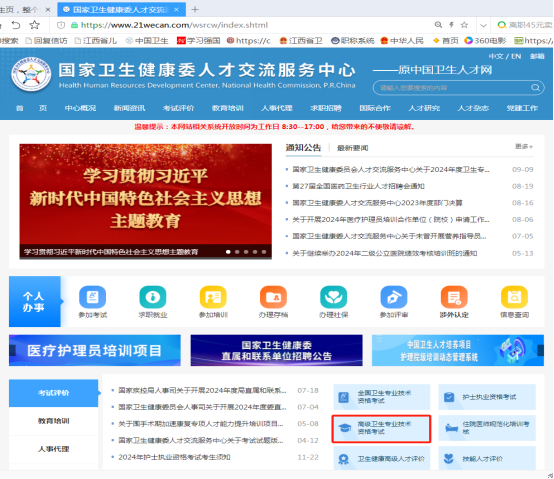Image resolution: width=554 pixels, height=479 pixels.
Task: Switch to the 最新要闻 tab
Action: click(352, 148)
